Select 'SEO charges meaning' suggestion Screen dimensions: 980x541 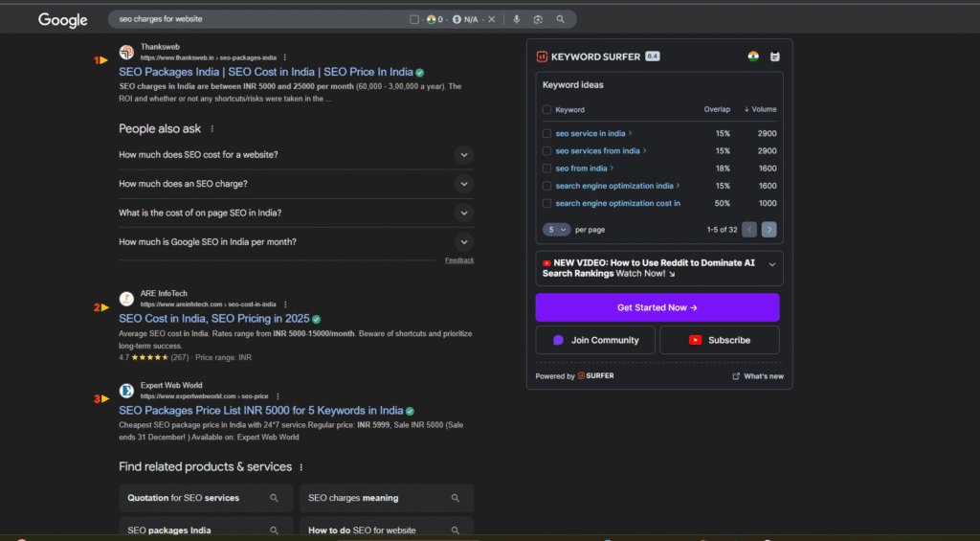tap(387, 498)
